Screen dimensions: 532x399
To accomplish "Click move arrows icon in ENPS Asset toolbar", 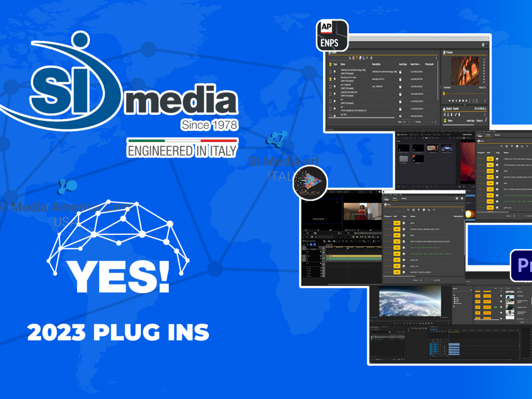I will (371, 58).
